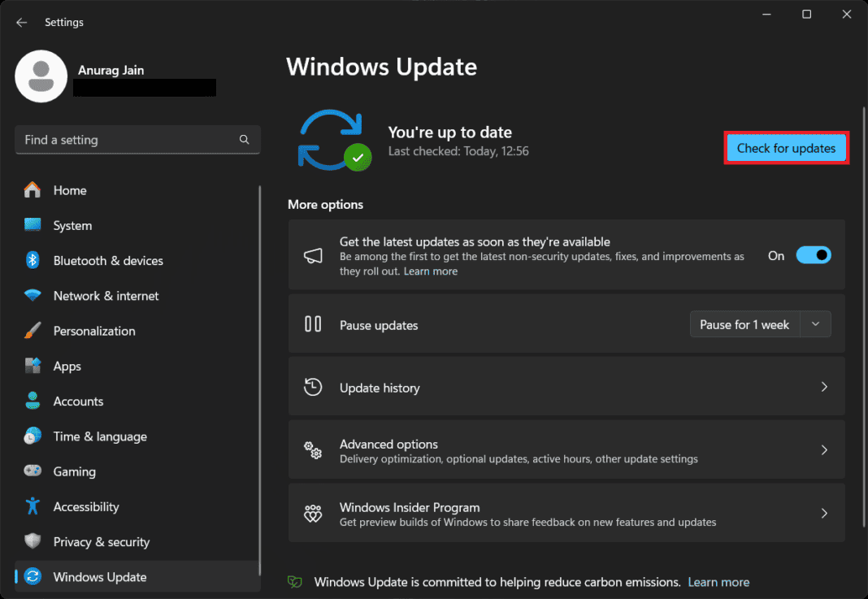Open the Pause for 1 week dropdown
This screenshot has width=868, height=599.
click(x=815, y=323)
